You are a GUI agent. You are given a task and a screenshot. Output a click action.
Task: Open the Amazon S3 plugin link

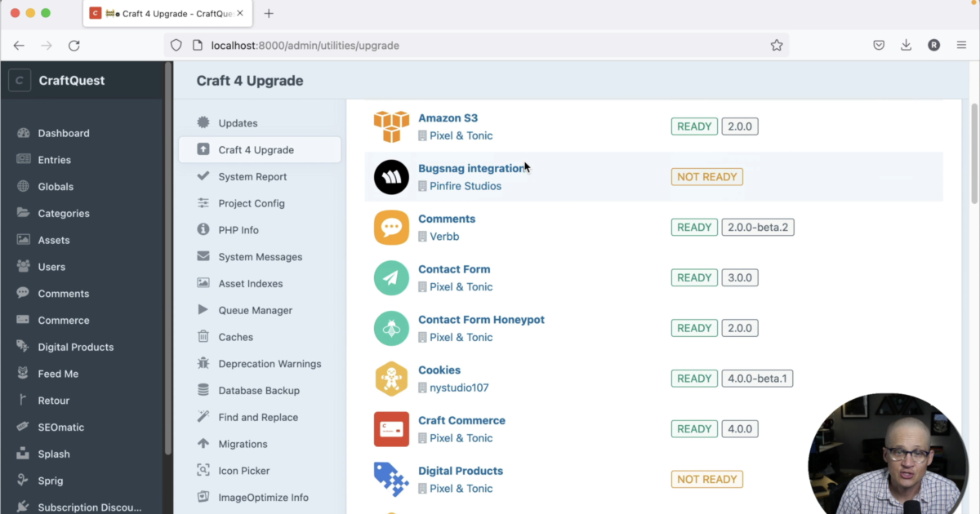point(448,118)
